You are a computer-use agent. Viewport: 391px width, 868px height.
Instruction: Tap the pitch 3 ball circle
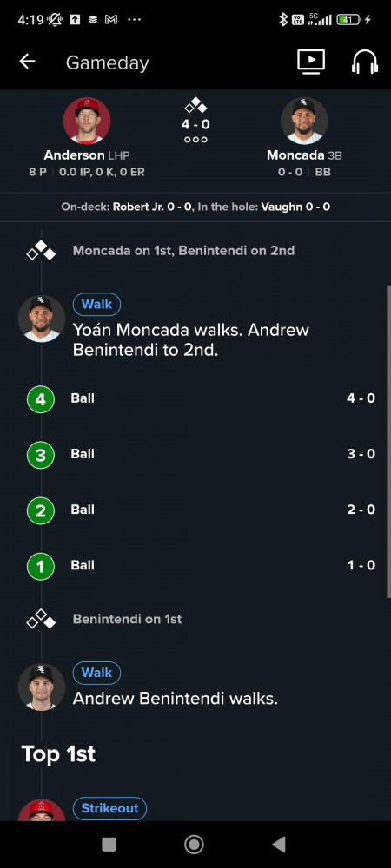click(x=41, y=455)
